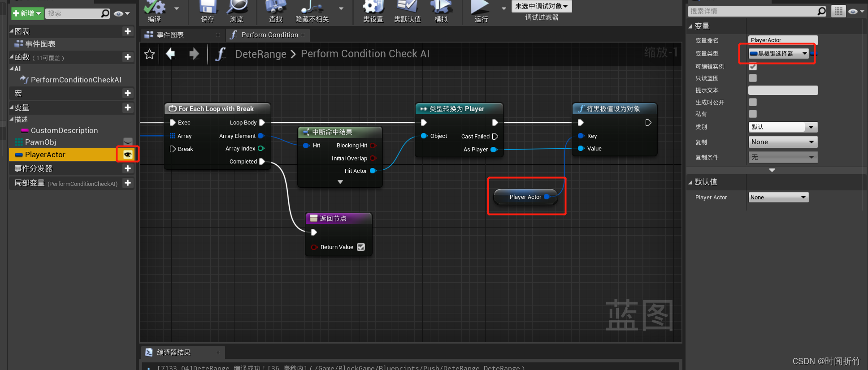Collapse the Variable (变量) section in Details

[x=690, y=26]
